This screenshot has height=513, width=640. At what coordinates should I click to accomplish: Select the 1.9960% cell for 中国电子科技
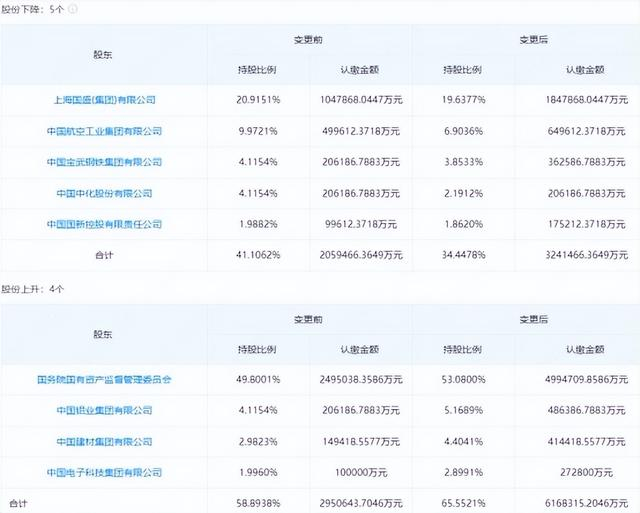(x=258, y=473)
